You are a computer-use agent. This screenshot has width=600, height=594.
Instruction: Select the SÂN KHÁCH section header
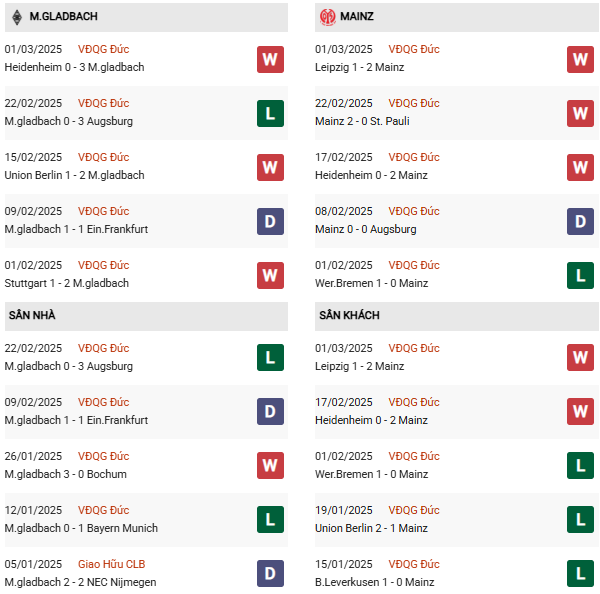click(347, 315)
